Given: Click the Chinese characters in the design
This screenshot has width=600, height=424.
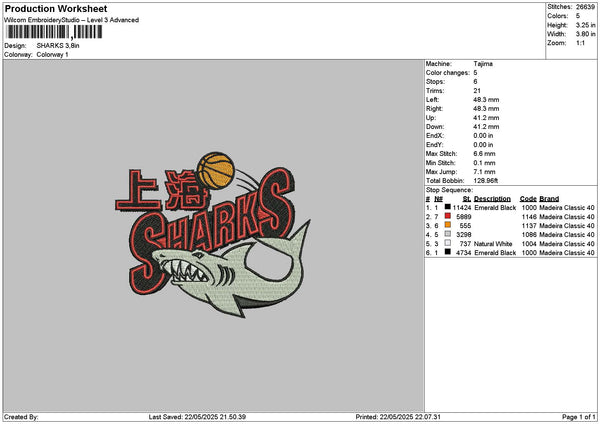Looking at the screenshot, I should pyautogui.click(x=163, y=191).
